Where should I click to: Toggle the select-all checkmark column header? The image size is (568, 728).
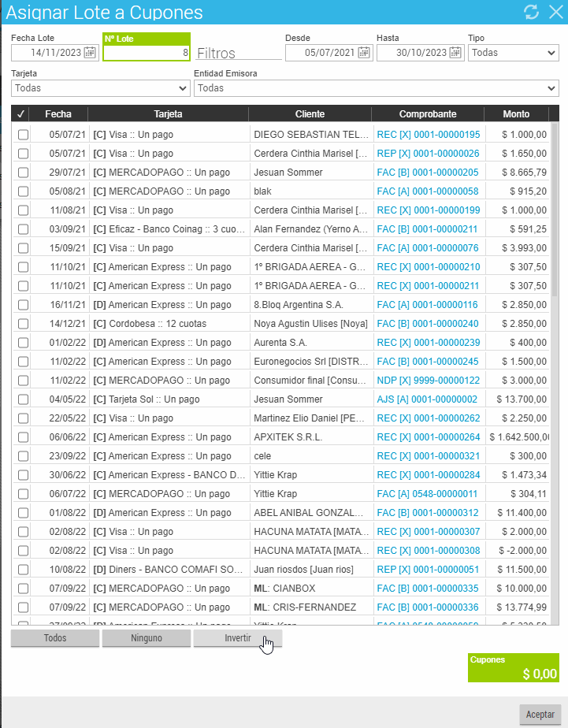(20, 113)
